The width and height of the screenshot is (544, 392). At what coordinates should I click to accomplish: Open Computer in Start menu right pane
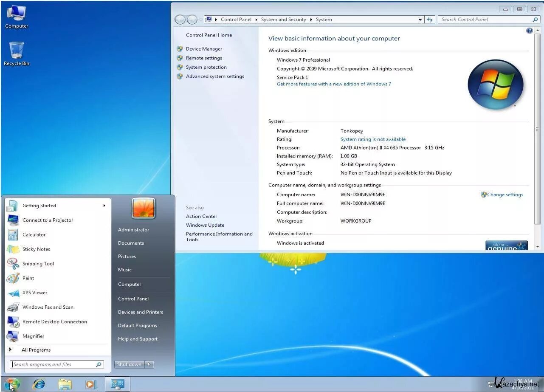click(130, 285)
